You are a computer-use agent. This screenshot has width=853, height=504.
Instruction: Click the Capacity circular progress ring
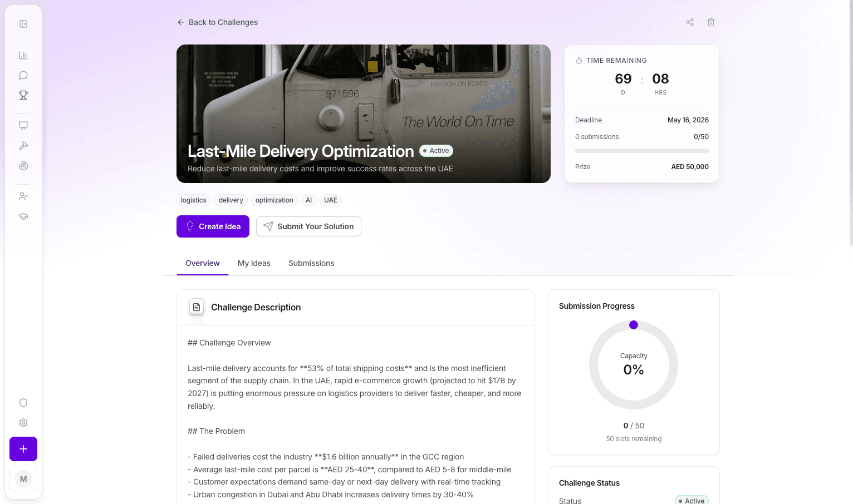[634, 365]
